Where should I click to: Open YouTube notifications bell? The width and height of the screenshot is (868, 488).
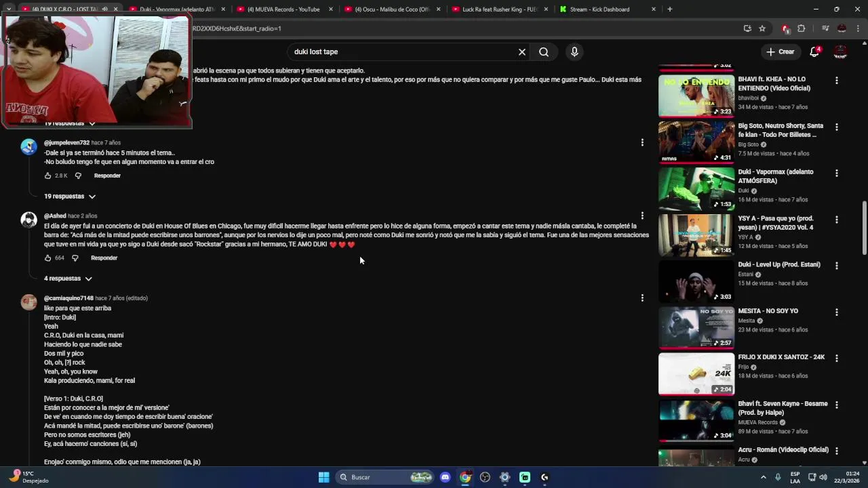[x=814, y=52]
